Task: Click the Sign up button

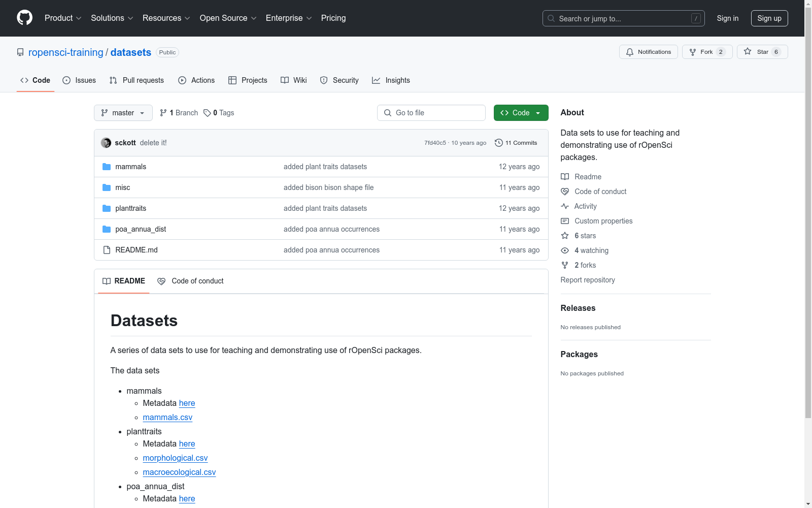Action: pyautogui.click(x=769, y=18)
